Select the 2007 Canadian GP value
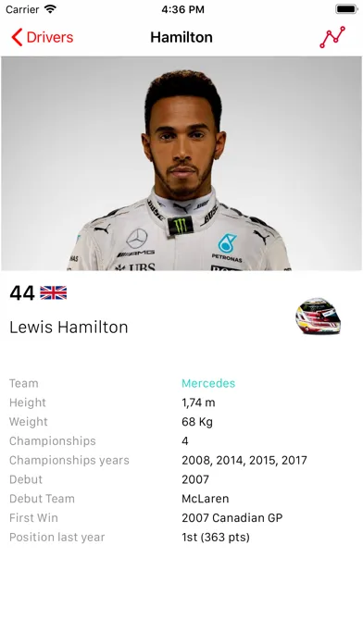 232,518
